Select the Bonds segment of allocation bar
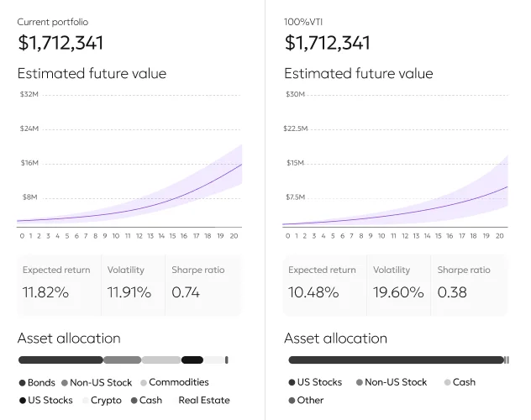 click(x=60, y=360)
